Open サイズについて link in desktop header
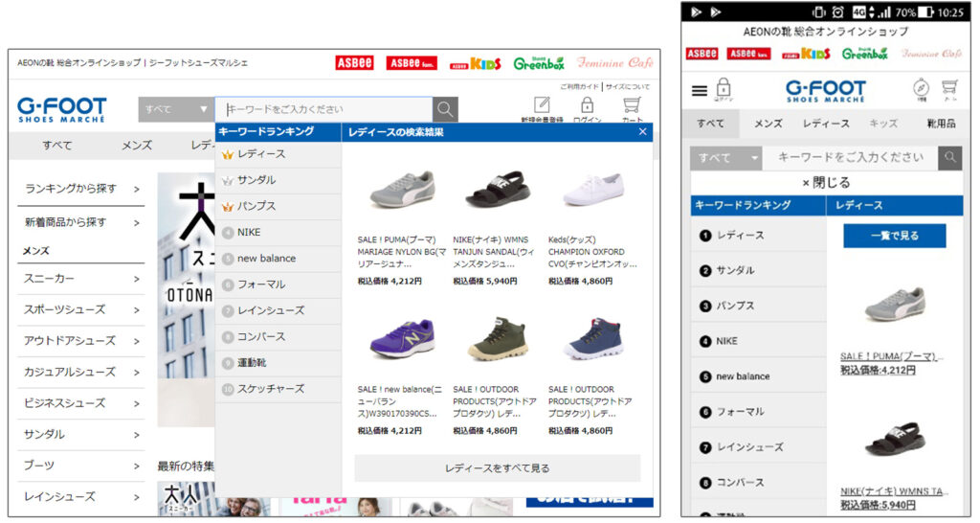Viewport: 980px width, 523px height. (627, 86)
